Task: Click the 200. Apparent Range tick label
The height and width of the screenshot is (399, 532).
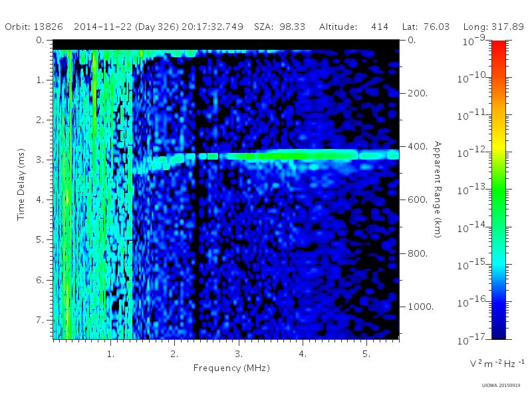Action: (418, 93)
